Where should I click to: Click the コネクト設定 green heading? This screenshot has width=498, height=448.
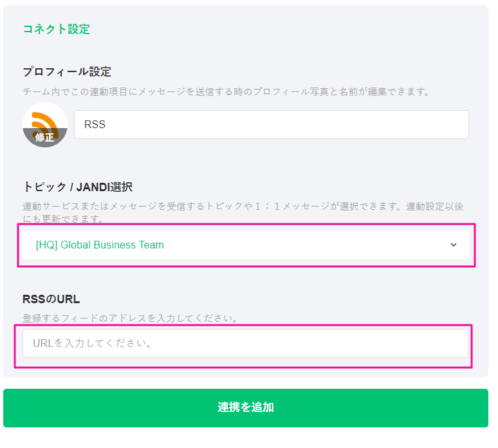tap(56, 29)
